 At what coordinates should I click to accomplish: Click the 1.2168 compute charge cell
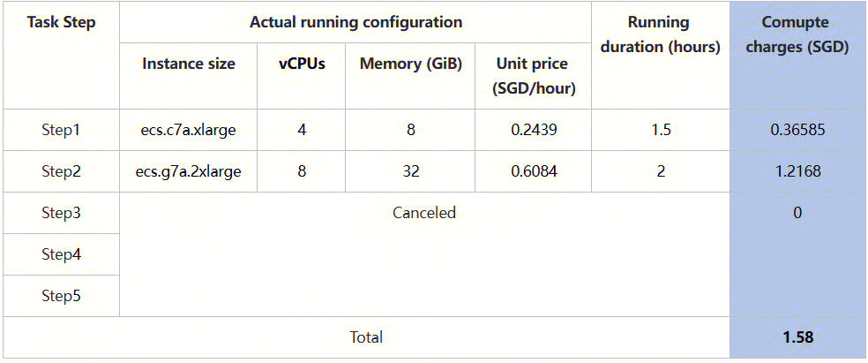[x=797, y=171]
